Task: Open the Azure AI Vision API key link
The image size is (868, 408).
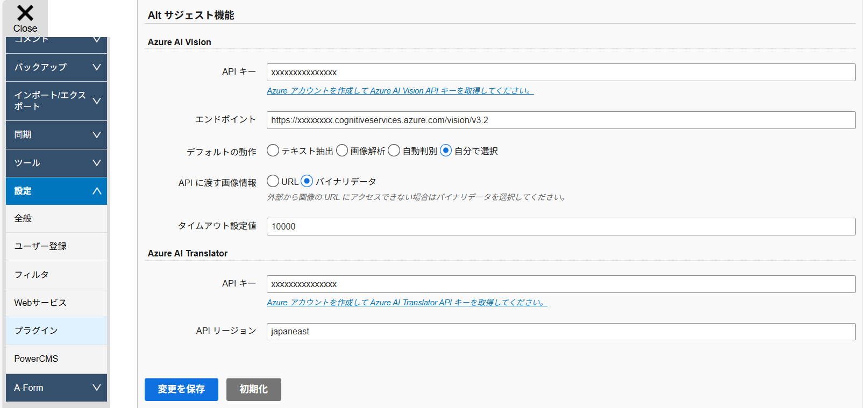Action: point(400,91)
